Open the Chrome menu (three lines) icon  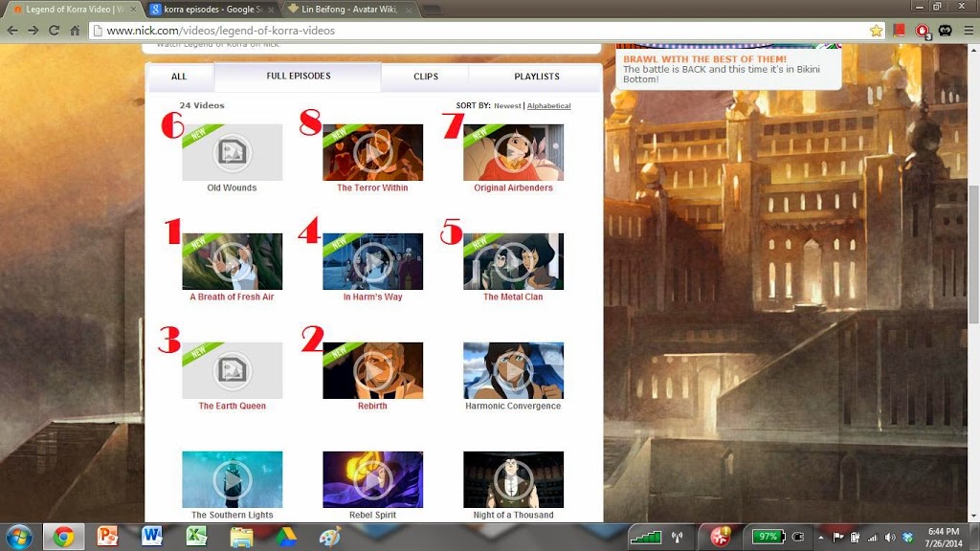(969, 30)
